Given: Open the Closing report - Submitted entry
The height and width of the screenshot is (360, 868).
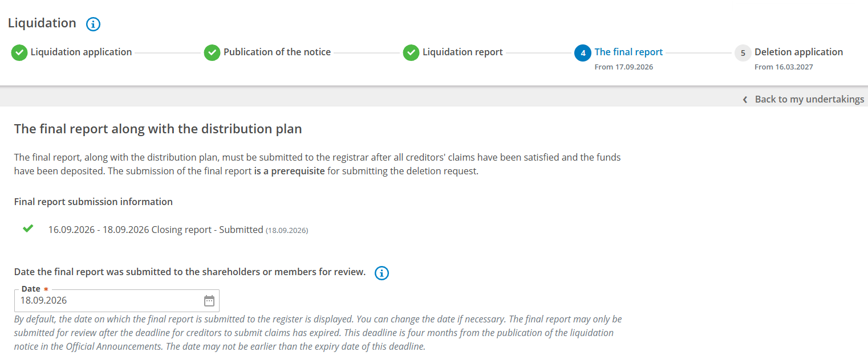Looking at the screenshot, I should tap(178, 230).
